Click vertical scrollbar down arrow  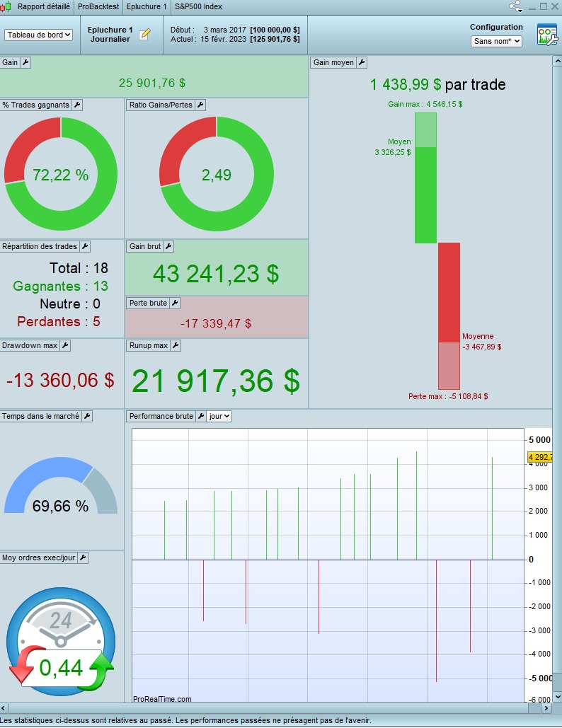pyautogui.click(x=557, y=697)
